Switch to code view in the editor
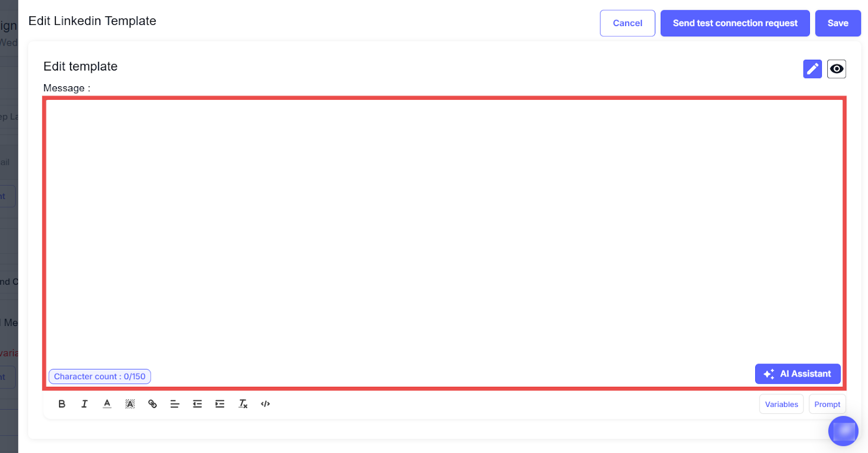This screenshot has width=868, height=453. (265, 404)
